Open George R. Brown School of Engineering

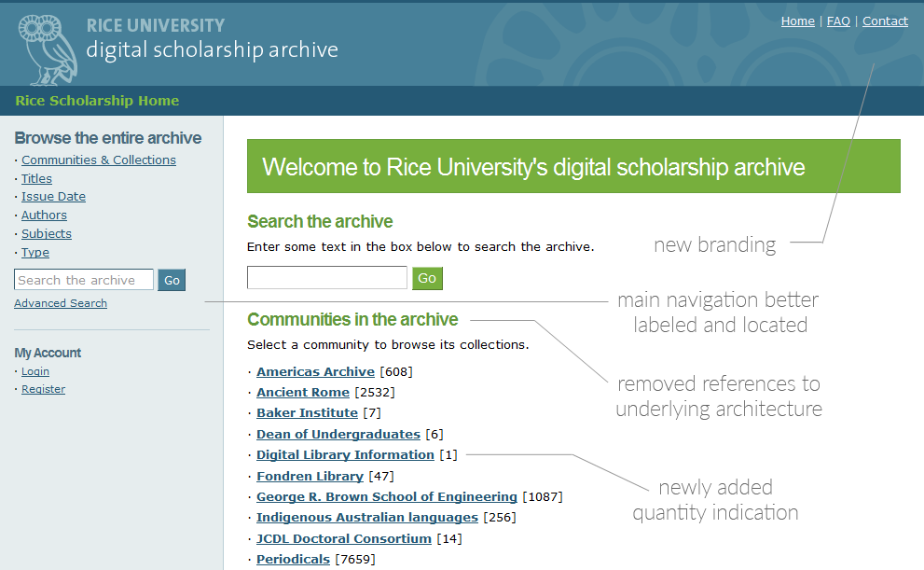tap(387, 497)
